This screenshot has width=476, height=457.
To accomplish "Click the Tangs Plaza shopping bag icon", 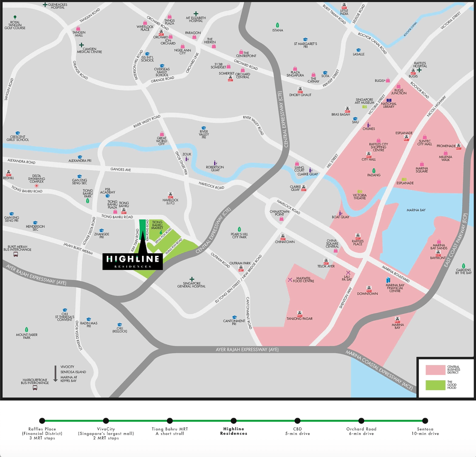I will (169, 16).
